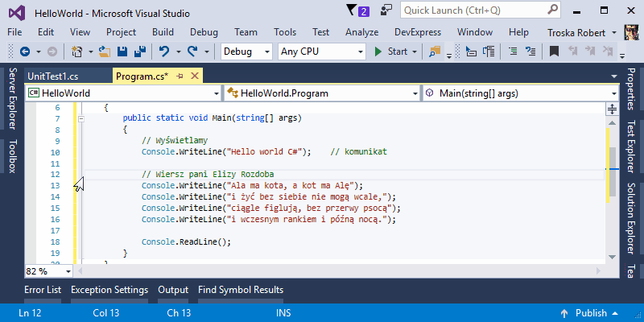
Task: Open the DevExpress menu
Action: coord(418,32)
